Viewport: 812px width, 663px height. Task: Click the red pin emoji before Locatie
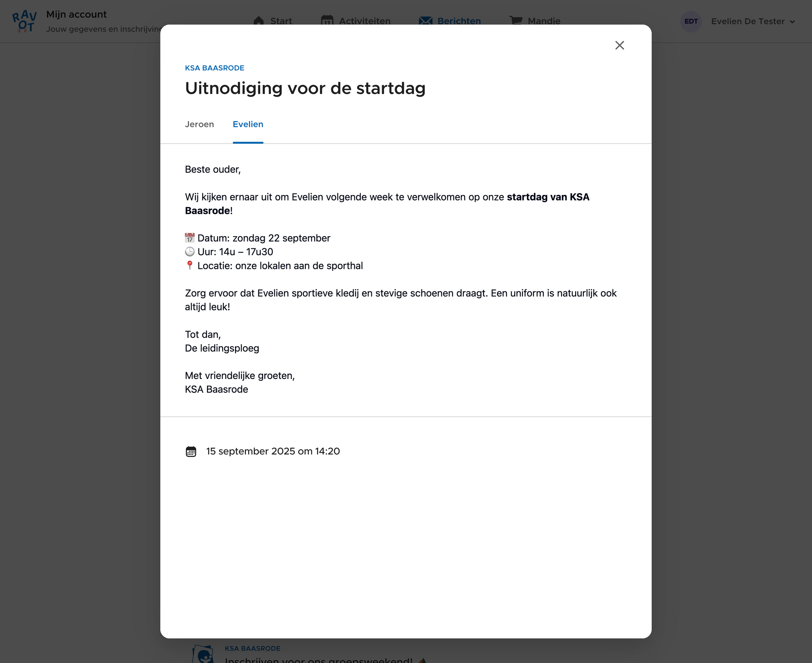click(190, 265)
